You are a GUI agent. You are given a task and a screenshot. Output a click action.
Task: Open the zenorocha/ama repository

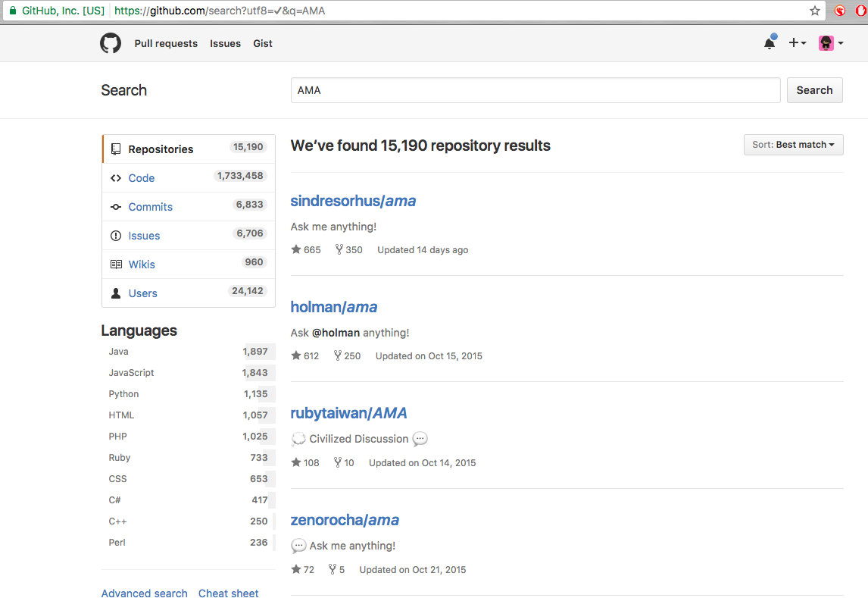(345, 520)
